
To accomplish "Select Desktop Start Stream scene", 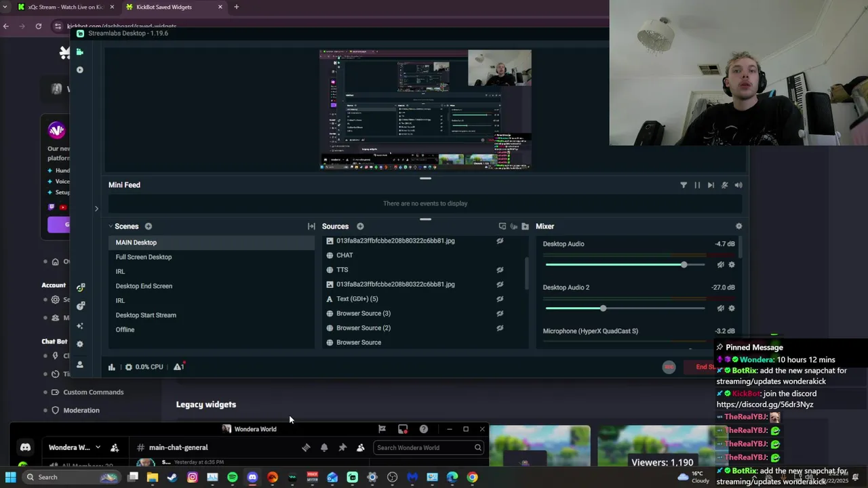I will [x=211, y=315].
